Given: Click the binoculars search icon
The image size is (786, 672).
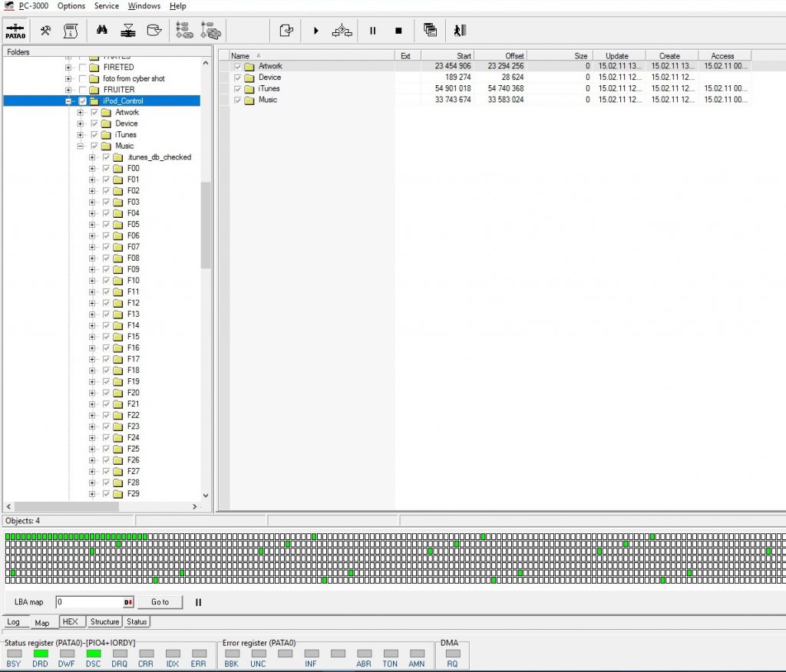Looking at the screenshot, I should 101,31.
